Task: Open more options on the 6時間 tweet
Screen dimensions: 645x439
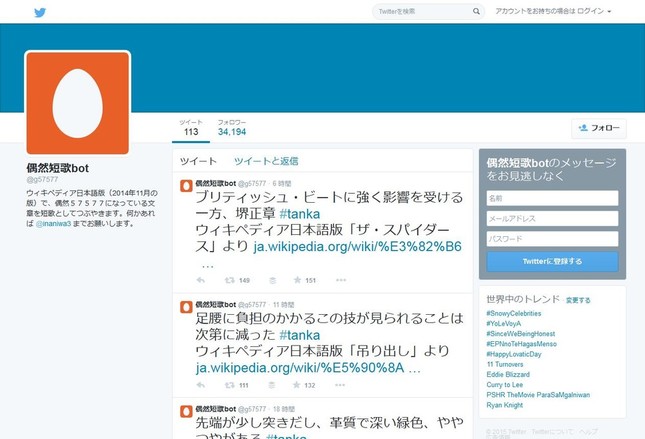Action: pos(341,280)
